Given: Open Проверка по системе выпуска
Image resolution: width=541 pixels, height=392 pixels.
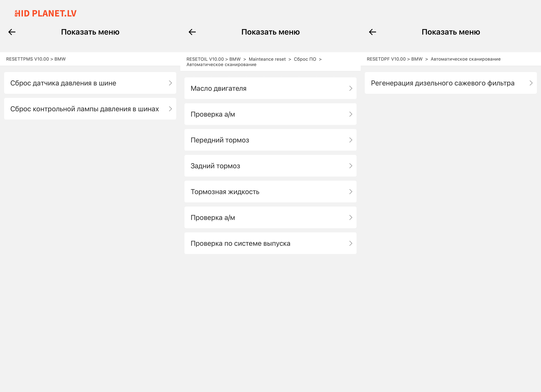Looking at the screenshot, I should (x=270, y=243).
